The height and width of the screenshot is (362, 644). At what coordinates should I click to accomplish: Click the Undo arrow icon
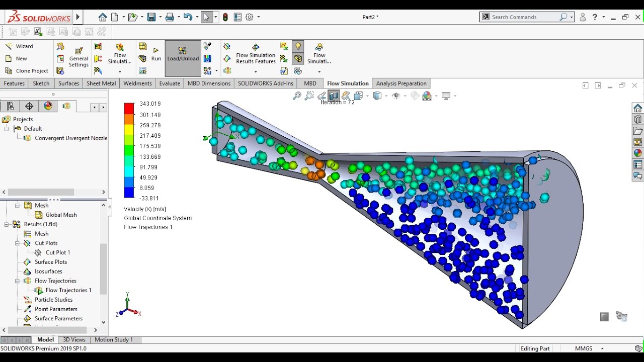[x=188, y=17]
